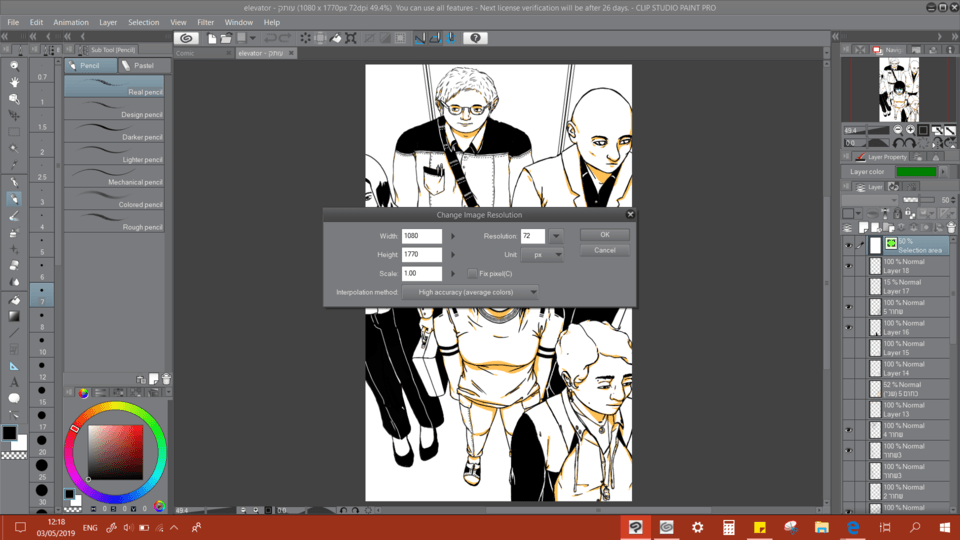The width and height of the screenshot is (960, 540).
Task: Click the Help question mark icon
Action: (475, 38)
